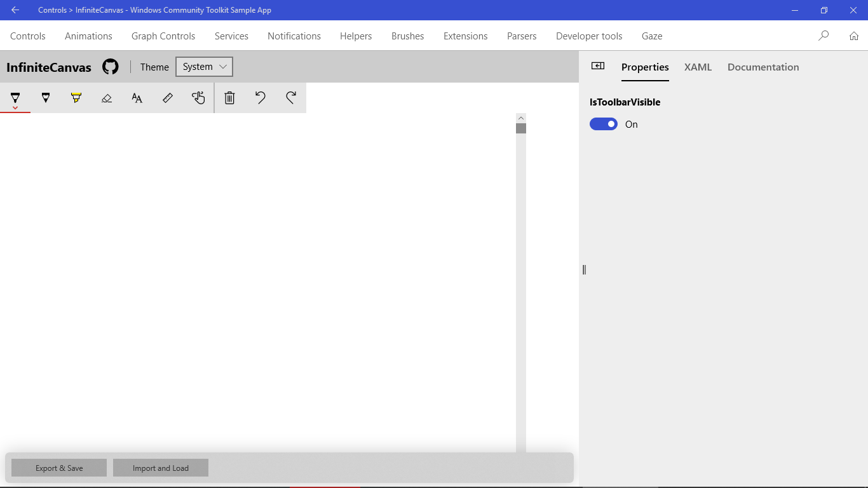Screen dimensions: 868x488
Task: Switch to the Documentation tab
Action: 763,67
